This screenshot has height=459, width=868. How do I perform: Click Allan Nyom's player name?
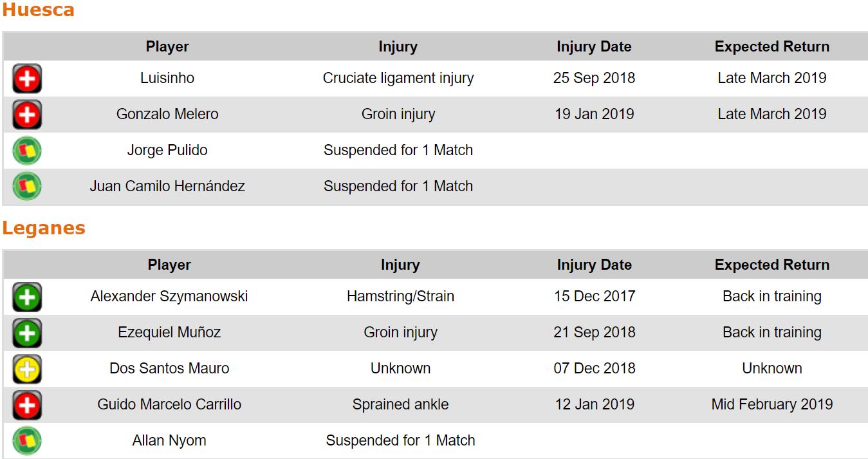point(169,440)
